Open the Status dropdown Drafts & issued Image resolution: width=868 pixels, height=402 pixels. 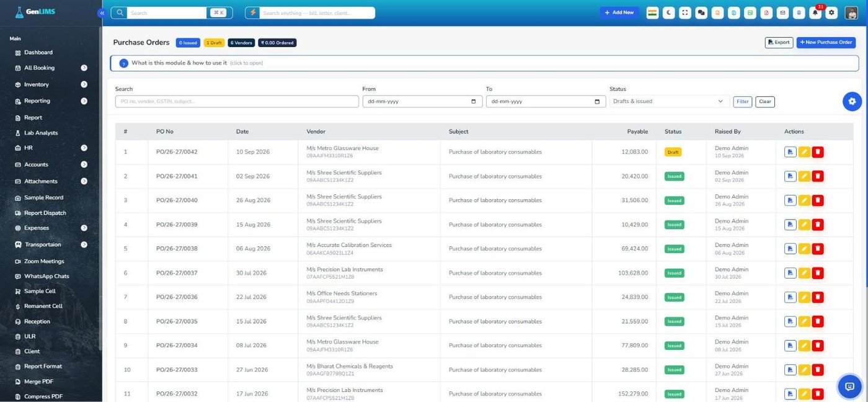[670, 101]
